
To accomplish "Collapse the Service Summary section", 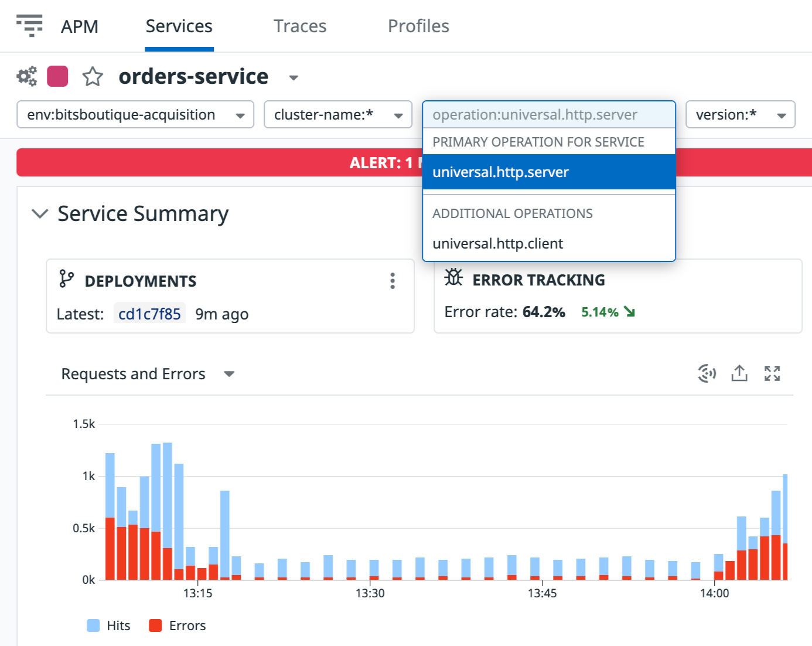I will coord(39,213).
